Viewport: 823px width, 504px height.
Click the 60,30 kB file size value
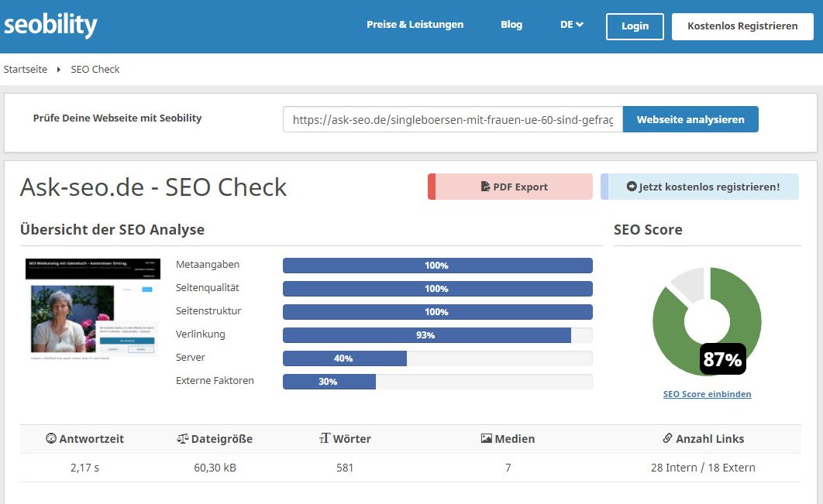click(215, 468)
